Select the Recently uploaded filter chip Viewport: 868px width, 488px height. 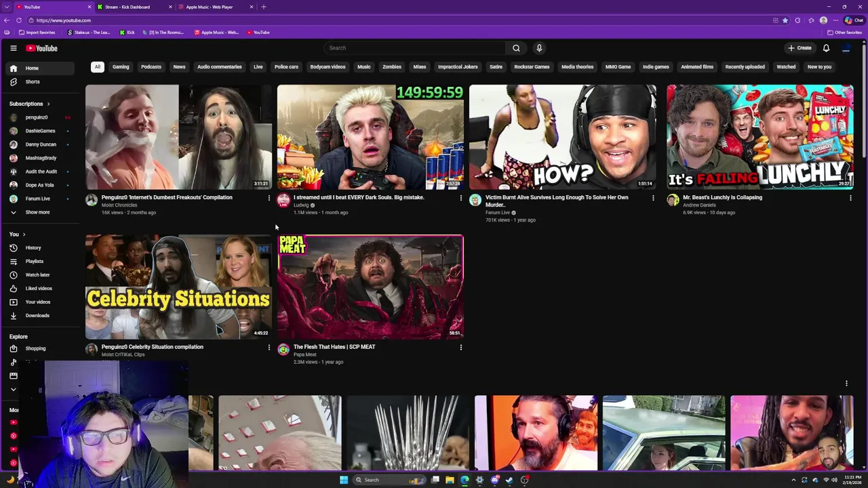(745, 67)
